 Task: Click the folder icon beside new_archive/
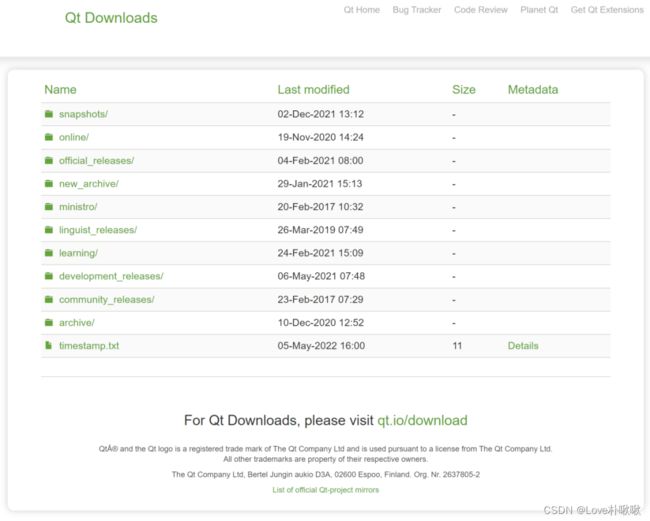pyautogui.click(x=49, y=184)
